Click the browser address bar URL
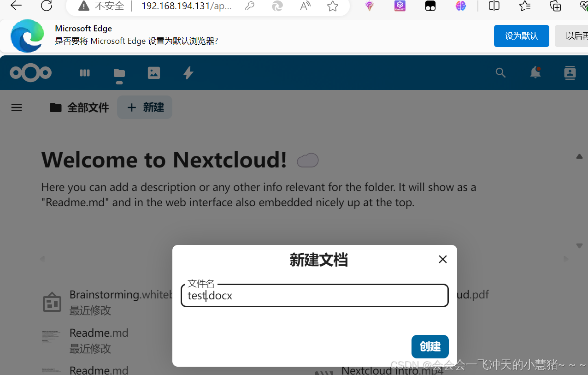Viewport: 588px width, 375px height. [186, 6]
